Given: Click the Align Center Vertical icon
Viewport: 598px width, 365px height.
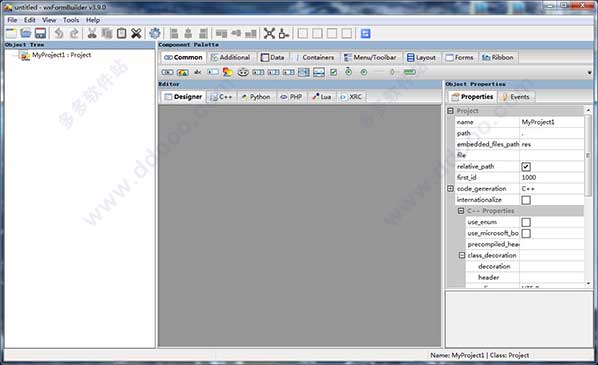Looking at the screenshot, I should click(x=236, y=33).
